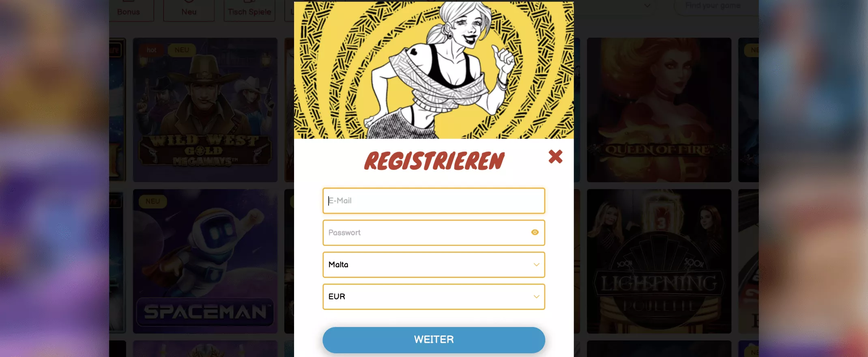Click the Find your game search box

[x=716, y=6]
